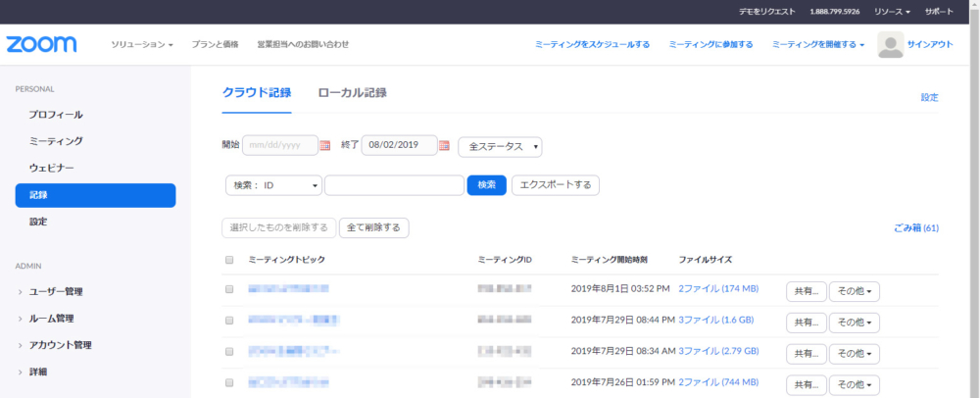Image resolution: width=980 pixels, height=398 pixels.
Task: Open the 全ステータス status dropdown
Action: 500,146
